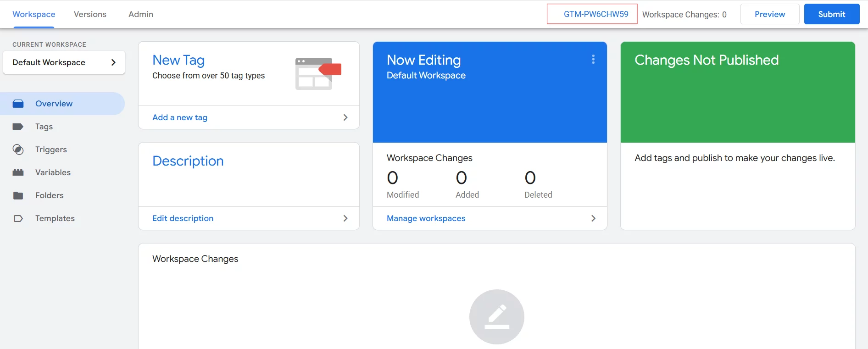The image size is (868, 349).
Task: Open the Now Editing three-dot menu
Action: [x=593, y=59]
